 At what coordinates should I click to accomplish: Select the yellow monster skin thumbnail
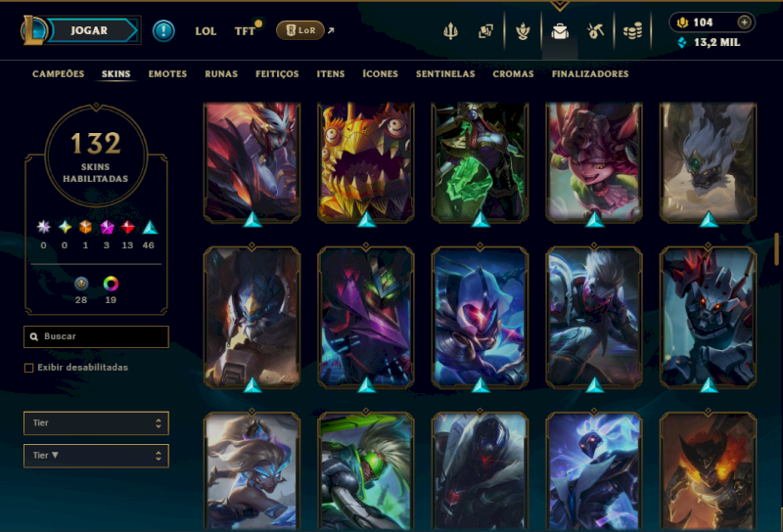[x=366, y=162]
